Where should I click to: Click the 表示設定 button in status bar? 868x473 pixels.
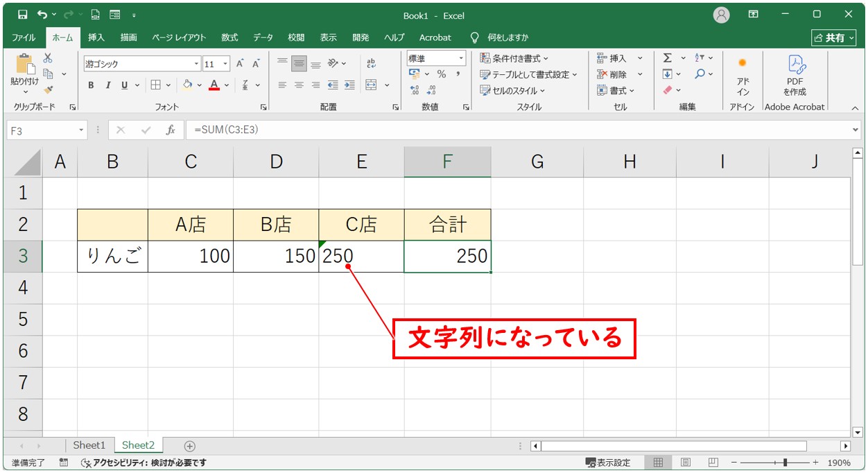[x=608, y=463]
